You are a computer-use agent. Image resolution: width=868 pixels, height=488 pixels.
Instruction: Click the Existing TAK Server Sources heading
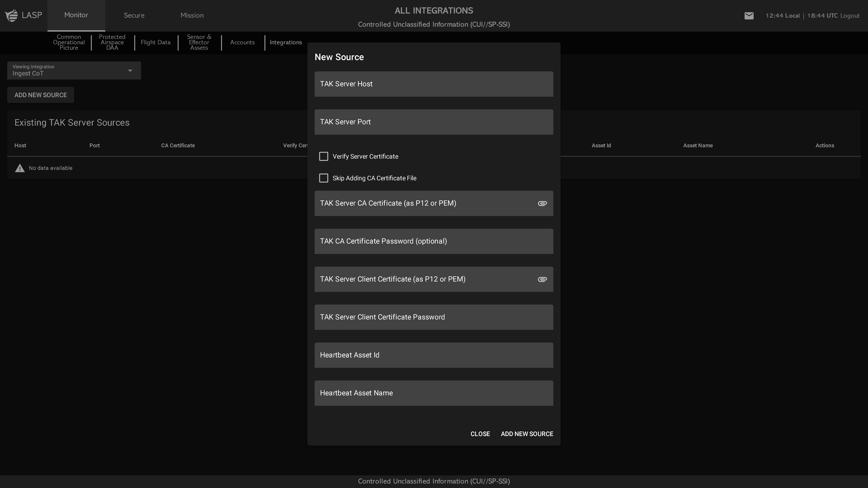pyautogui.click(x=72, y=123)
